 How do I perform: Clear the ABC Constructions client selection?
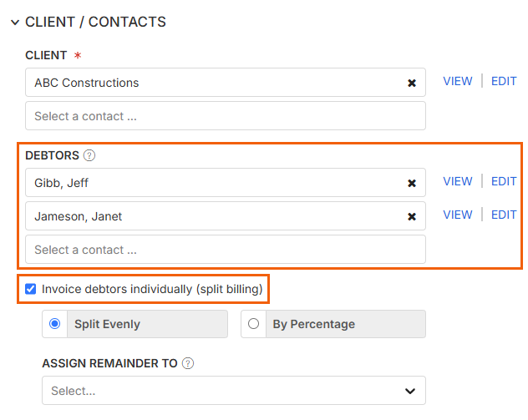pyautogui.click(x=412, y=83)
